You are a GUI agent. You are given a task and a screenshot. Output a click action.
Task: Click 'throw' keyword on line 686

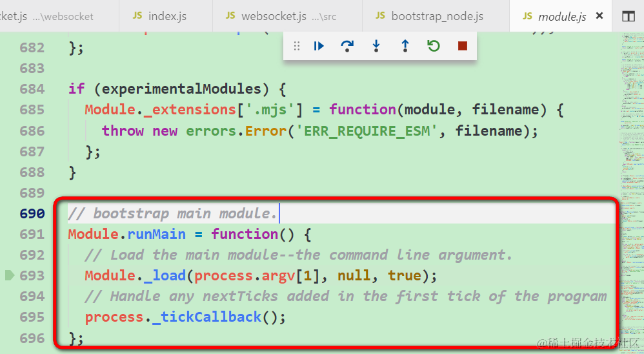(x=123, y=130)
